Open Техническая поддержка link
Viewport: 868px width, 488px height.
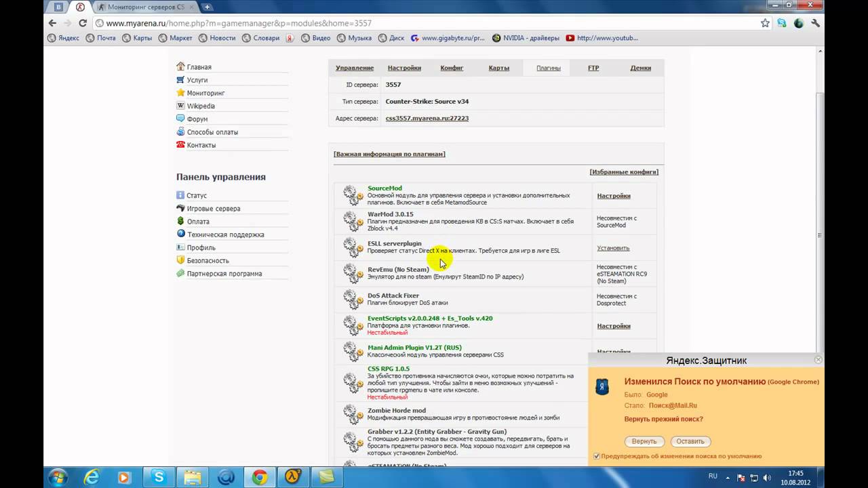tap(226, 235)
